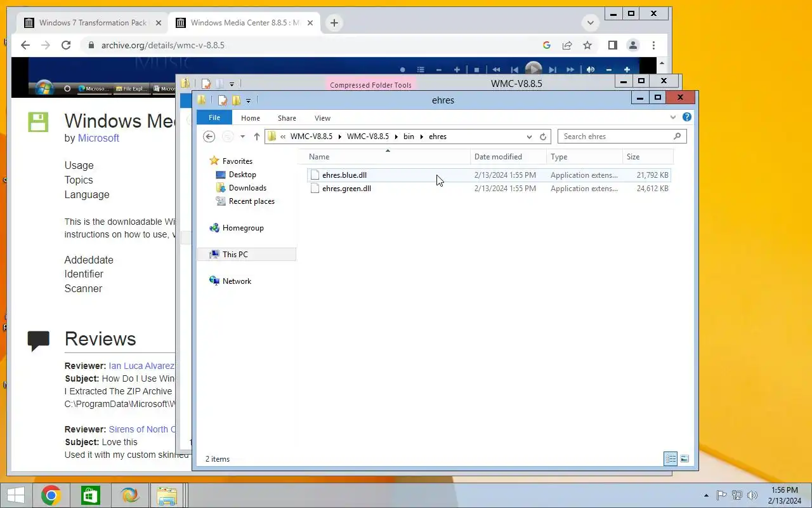Click the bin folder in address path
The height and width of the screenshot is (508, 812).
(409, 137)
